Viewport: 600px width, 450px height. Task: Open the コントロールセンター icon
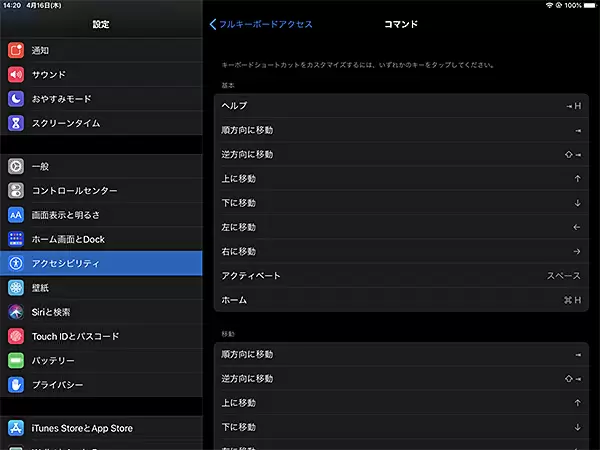[x=16, y=191]
